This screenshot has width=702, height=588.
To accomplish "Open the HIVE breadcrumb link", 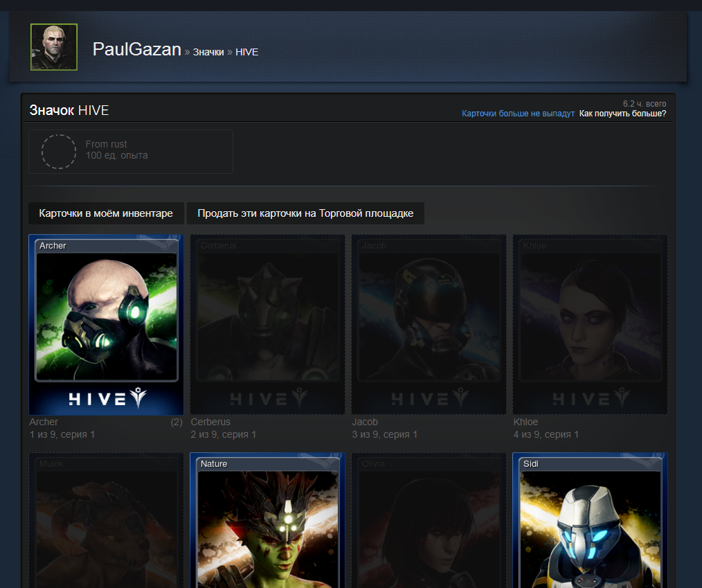I will (246, 52).
